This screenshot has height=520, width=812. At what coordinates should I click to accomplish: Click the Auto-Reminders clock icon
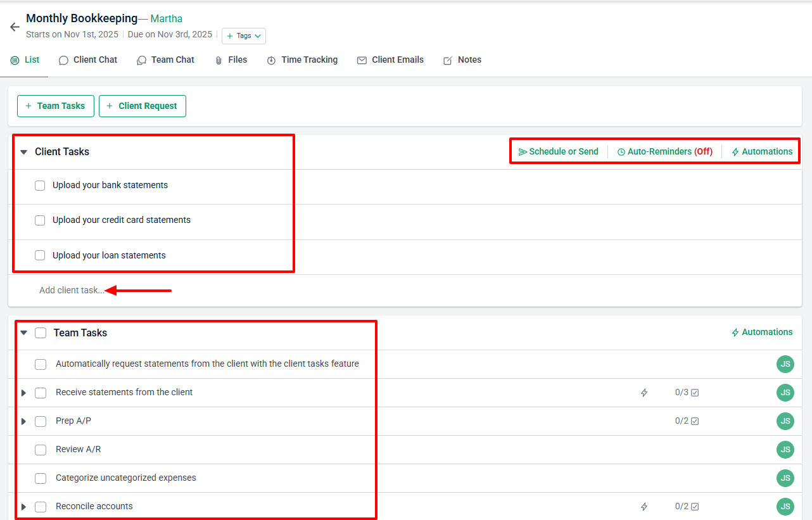[621, 151]
